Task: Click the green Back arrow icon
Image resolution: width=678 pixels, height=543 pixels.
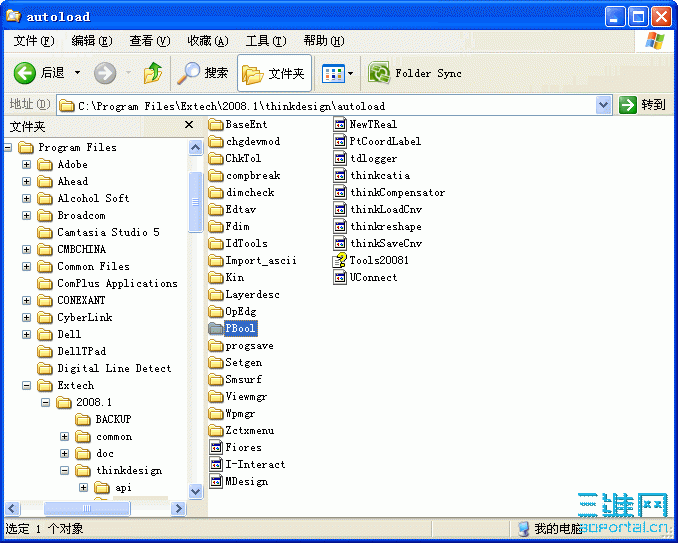Action: point(25,73)
